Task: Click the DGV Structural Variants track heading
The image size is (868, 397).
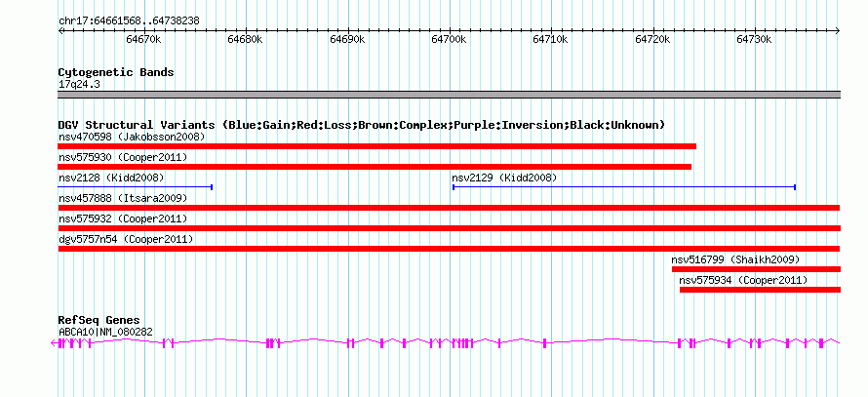Action: (x=362, y=125)
